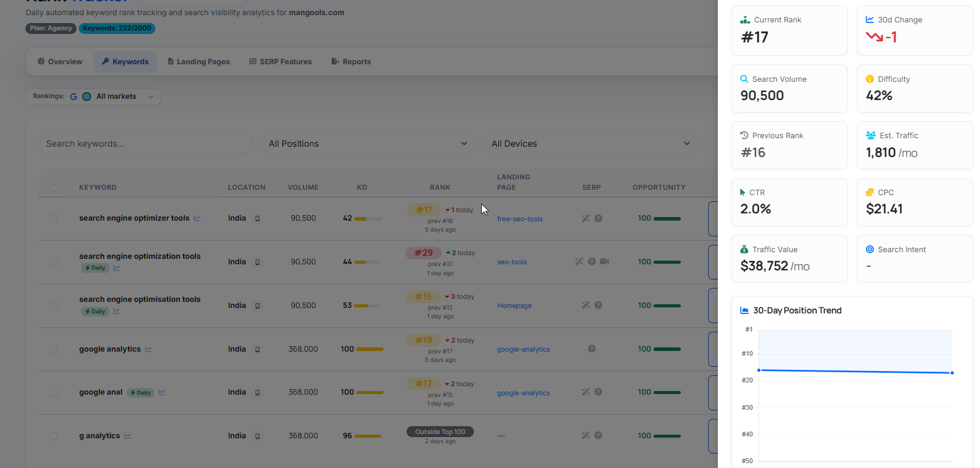Open trend chart icon for search engine optimizer tools

[x=197, y=218]
